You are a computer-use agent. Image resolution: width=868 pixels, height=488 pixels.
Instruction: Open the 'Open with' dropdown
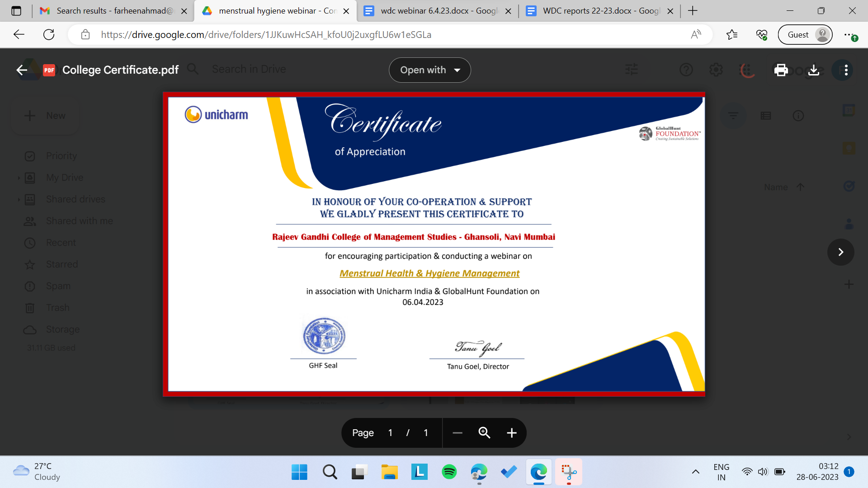click(429, 70)
